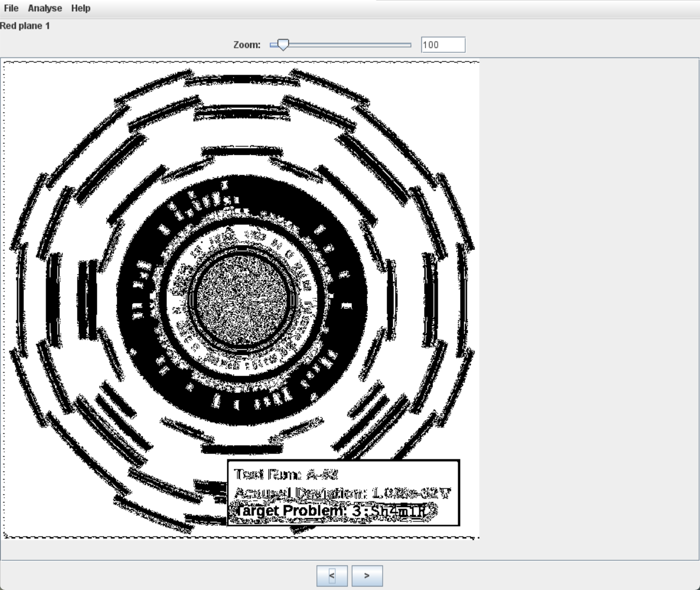The height and width of the screenshot is (590, 700).
Task: Click the Zoom slider handle
Action: (282, 45)
